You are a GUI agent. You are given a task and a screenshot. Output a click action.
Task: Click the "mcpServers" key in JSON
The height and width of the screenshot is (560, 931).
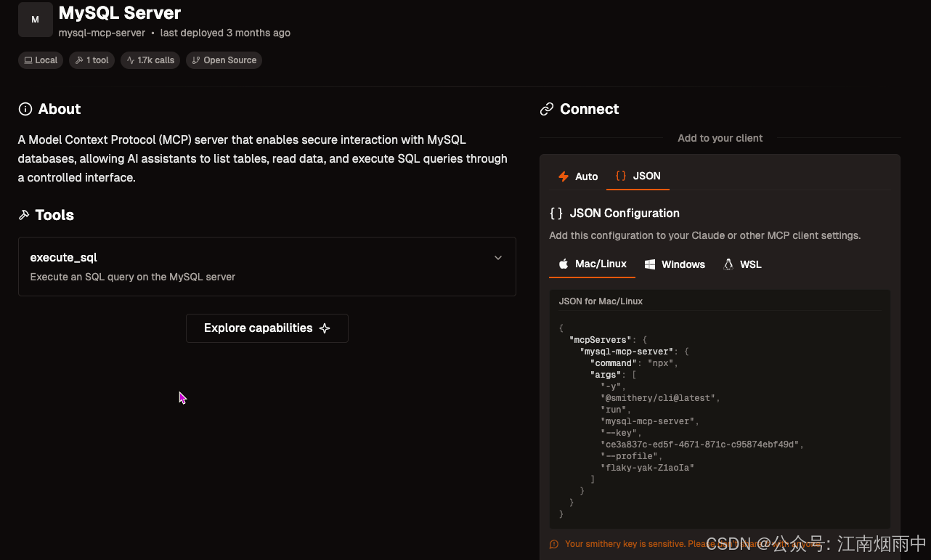tap(601, 340)
